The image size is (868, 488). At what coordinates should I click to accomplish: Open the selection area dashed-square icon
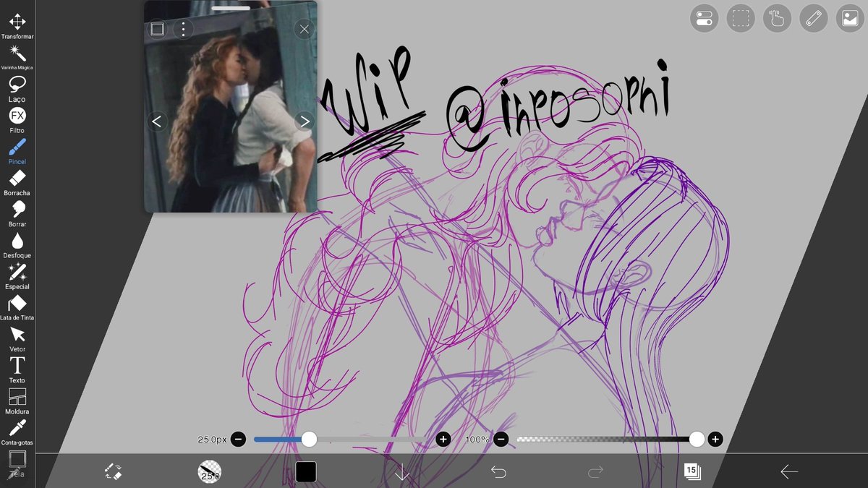pos(740,19)
